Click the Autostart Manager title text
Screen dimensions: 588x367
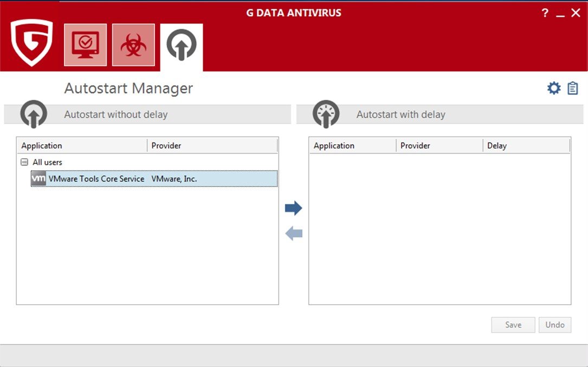click(128, 88)
